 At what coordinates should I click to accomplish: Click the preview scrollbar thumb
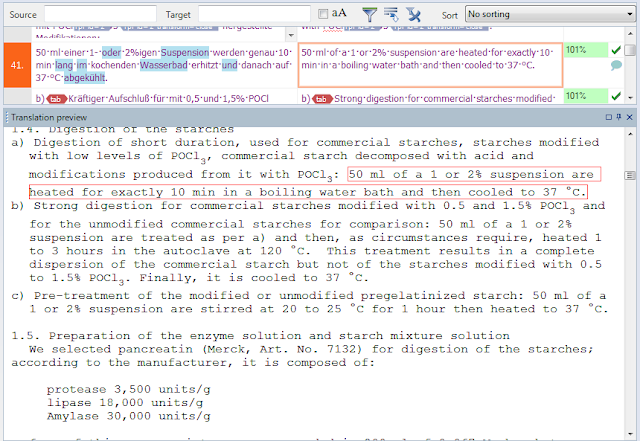point(629,175)
